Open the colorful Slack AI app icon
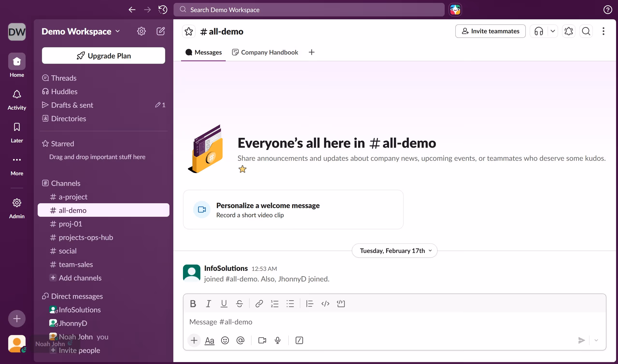The width and height of the screenshot is (618, 364). (455, 10)
